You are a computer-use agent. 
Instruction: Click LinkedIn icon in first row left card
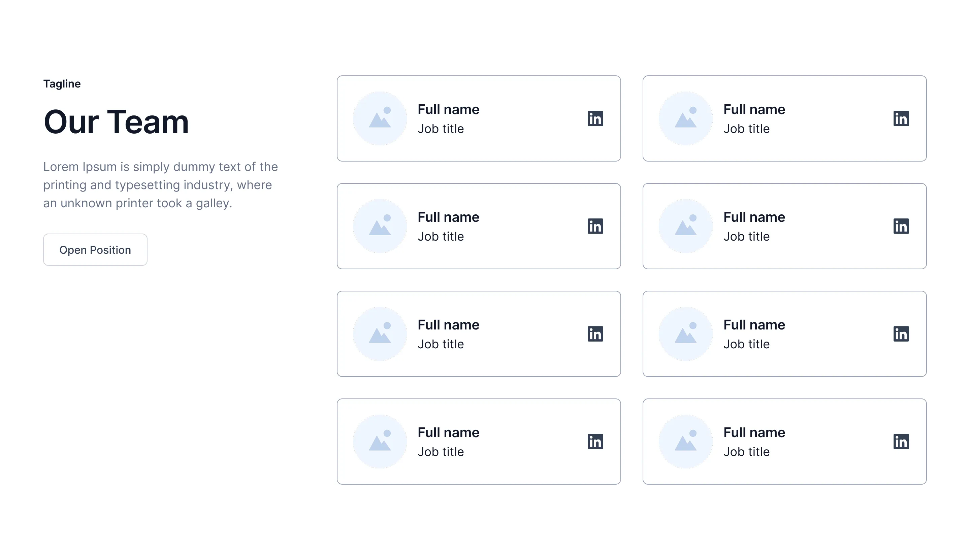(x=595, y=118)
